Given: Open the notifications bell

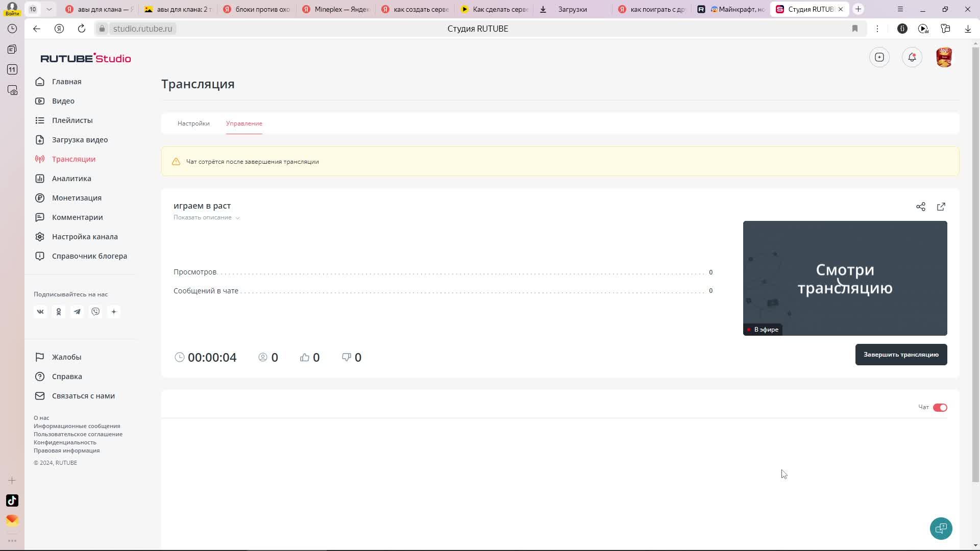Looking at the screenshot, I should tap(912, 57).
